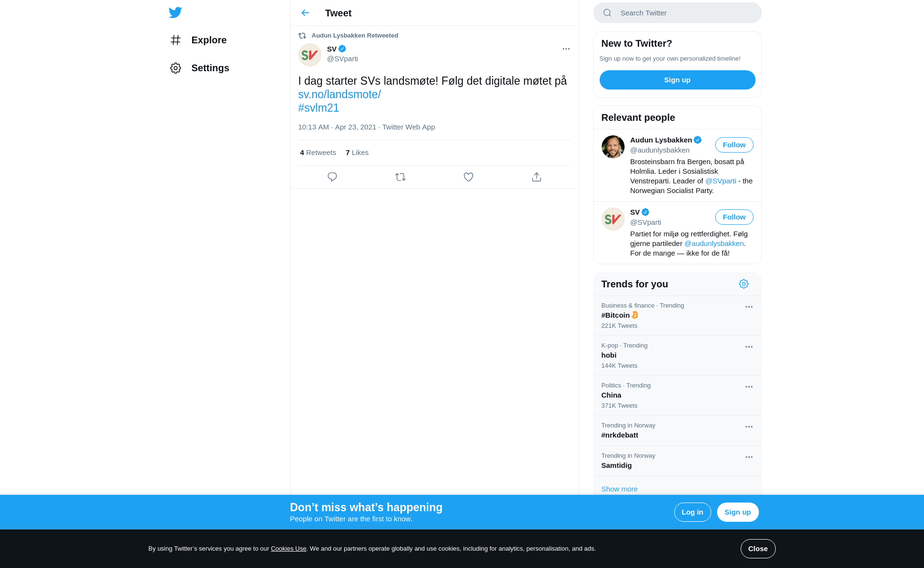Viewport: 924px width, 568px height.
Task: Click Show more under trends
Action: pos(619,489)
